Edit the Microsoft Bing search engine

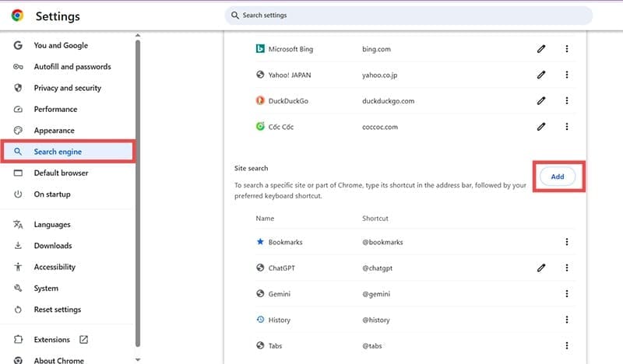click(541, 49)
